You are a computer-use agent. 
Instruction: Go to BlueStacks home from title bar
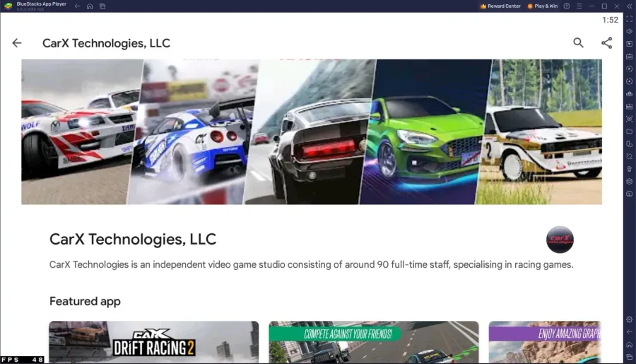(x=90, y=6)
